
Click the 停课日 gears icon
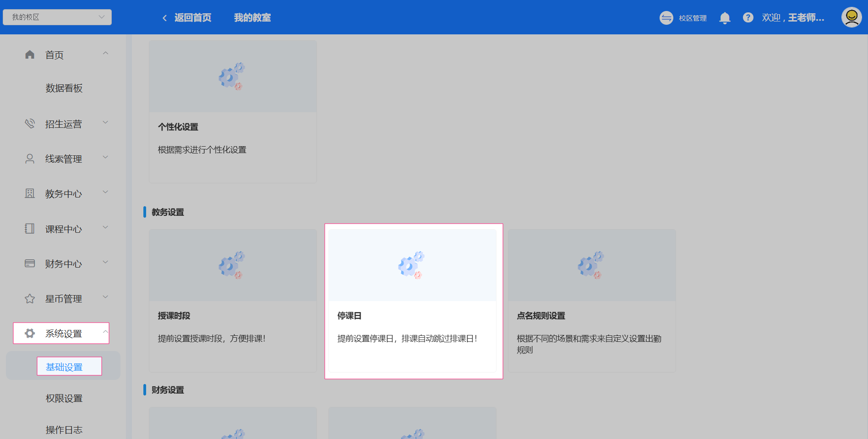411,265
